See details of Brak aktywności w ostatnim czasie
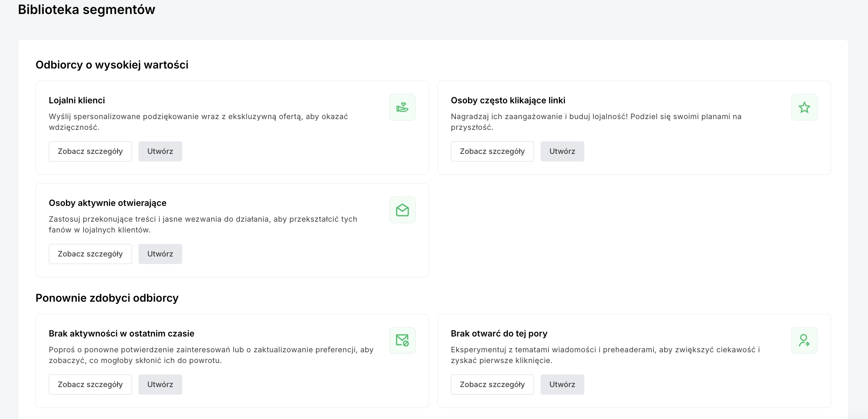The width and height of the screenshot is (868, 419). point(90,385)
